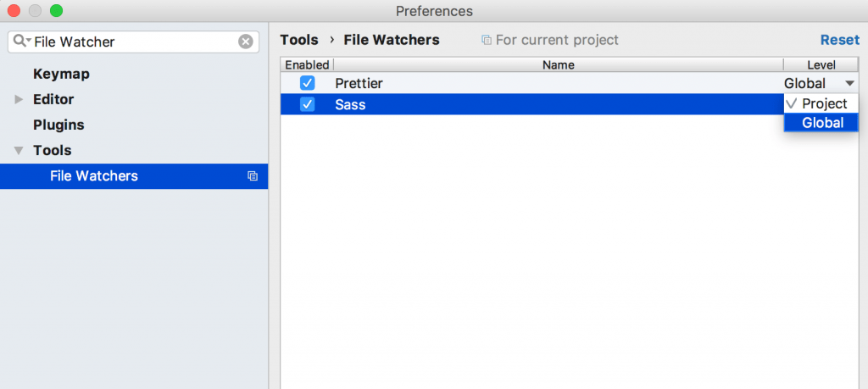Disable the Prettier file watcher checkbox
The image size is (868, 389).
[x=307, y=83]
